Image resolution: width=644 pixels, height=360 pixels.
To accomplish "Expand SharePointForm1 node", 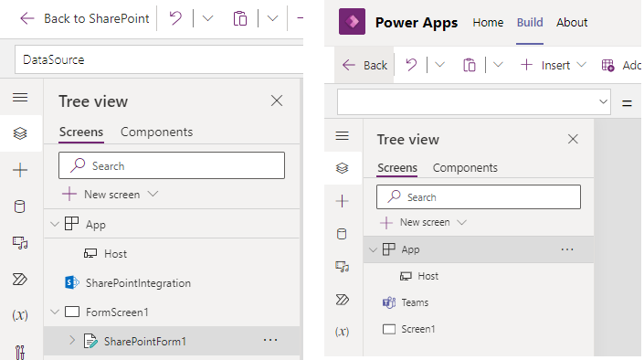I will [72, 340].
